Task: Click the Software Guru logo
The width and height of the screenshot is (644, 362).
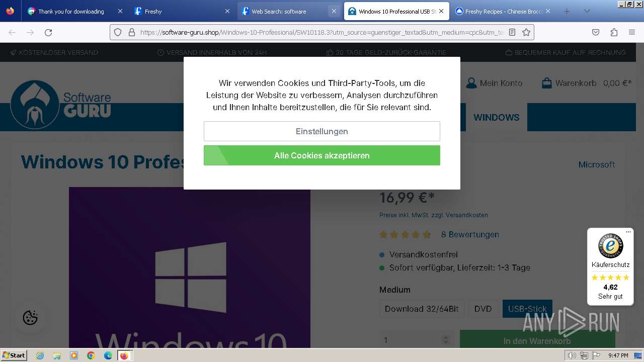Action: 61,105
